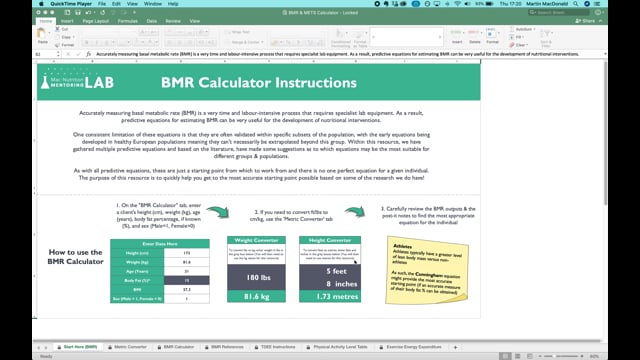Screen dimensions: 640x360
Task: Add a new sheet with plus button
Action: click(x=456, y=347)
